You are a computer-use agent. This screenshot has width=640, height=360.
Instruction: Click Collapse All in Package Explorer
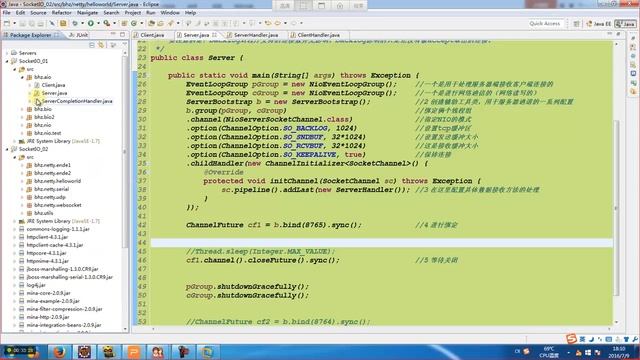click(x=92, y=45)
